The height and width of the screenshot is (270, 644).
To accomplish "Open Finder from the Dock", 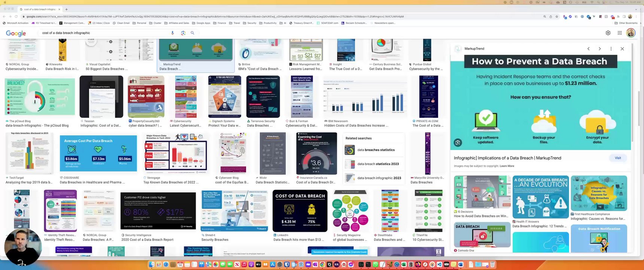I will click(151, 265).
